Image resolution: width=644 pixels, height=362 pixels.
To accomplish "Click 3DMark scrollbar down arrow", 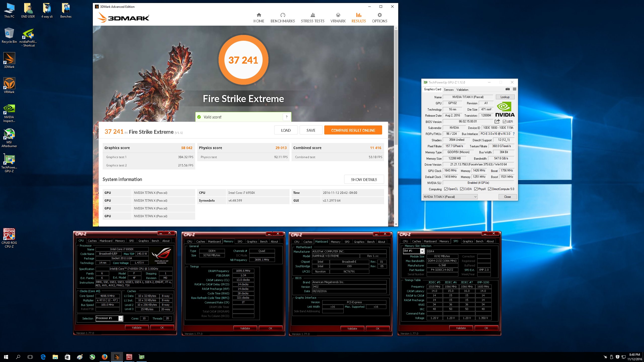I will pos(396,224).
